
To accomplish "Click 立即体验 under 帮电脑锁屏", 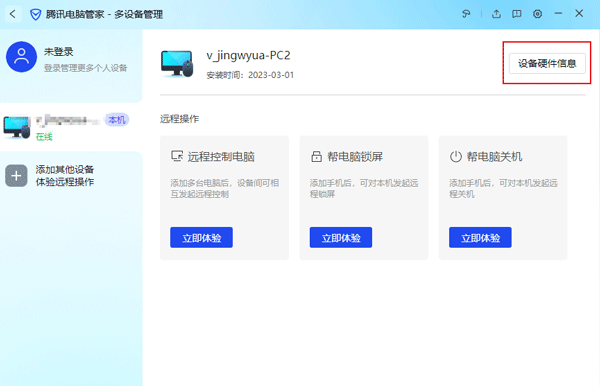I will [x=341, y=238].
